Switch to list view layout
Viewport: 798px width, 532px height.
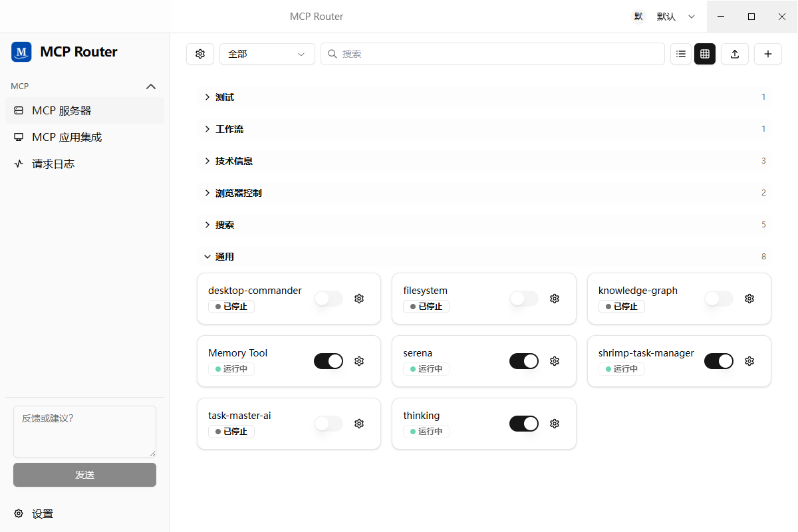click(x=681, y=54)
